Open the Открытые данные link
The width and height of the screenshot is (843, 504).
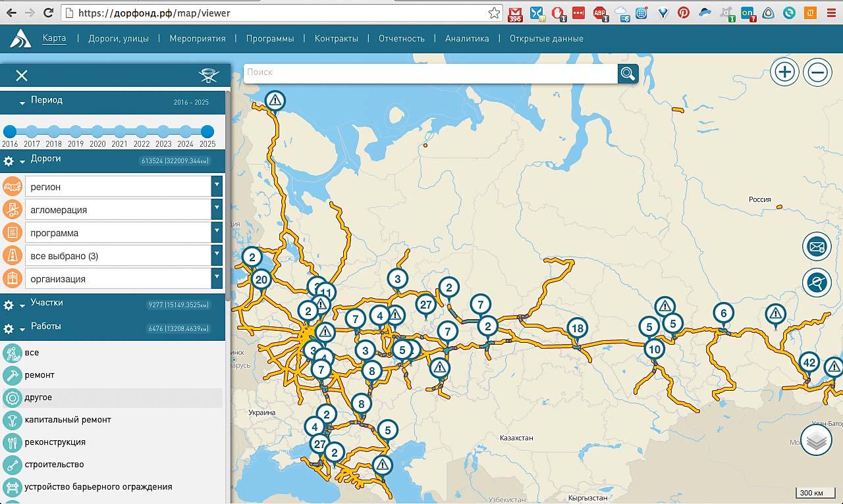pyautogui.click(x=546, y=38)
